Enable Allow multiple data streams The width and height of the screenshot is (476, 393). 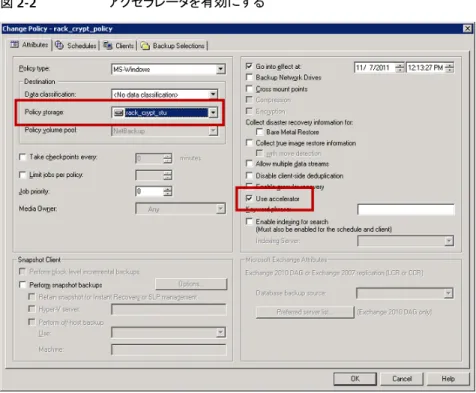pyautogui.click(x=249, y=164)
